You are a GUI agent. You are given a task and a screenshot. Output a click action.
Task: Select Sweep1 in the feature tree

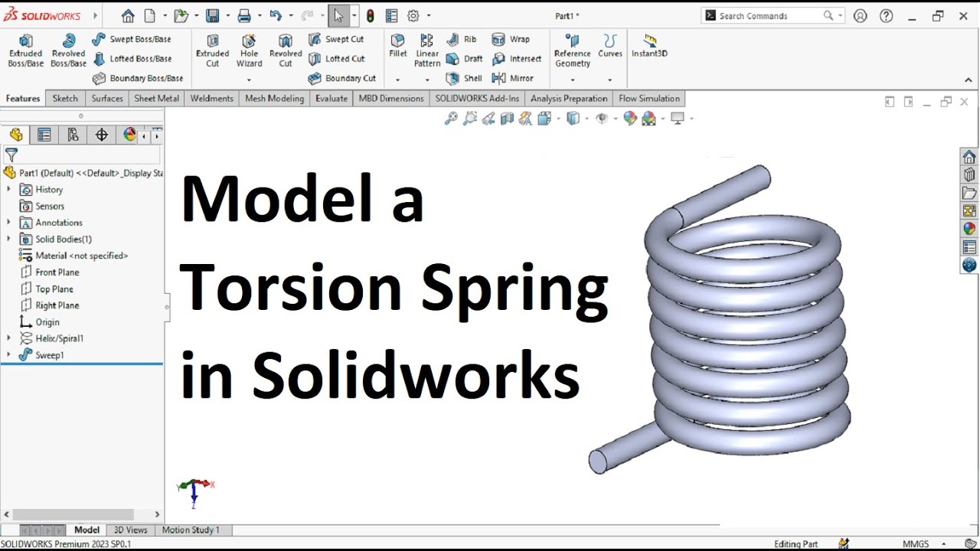pyautogui.click(x=42, y=355)
